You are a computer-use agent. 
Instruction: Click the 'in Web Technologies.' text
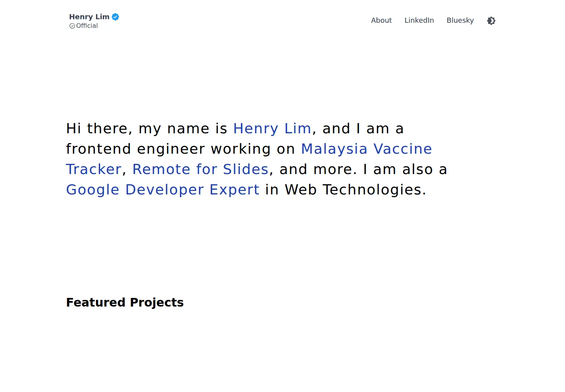(x=346, y=190)
